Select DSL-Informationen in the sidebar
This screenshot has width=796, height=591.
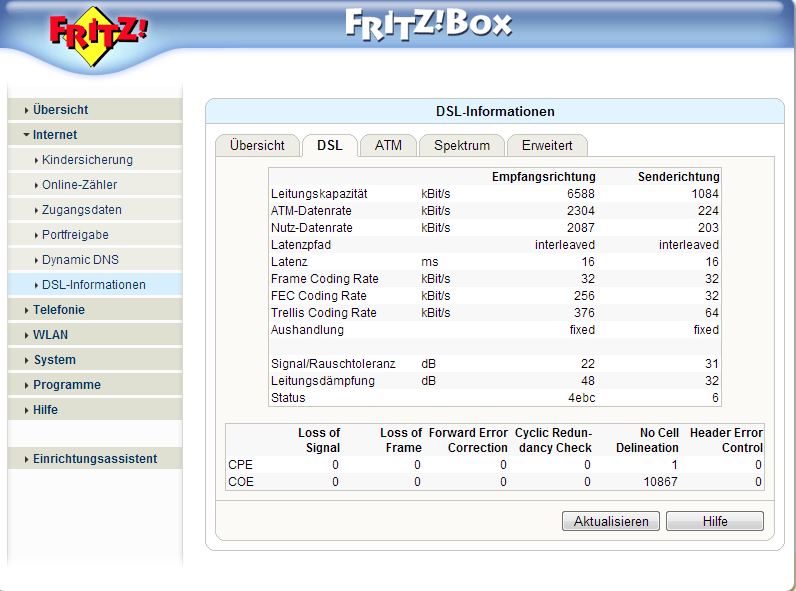coord(94,285)
